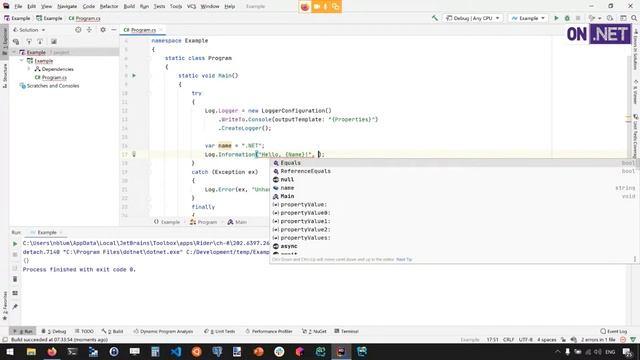Collapse the Example solution root node
Screen dimensions: 640x360
15,52
